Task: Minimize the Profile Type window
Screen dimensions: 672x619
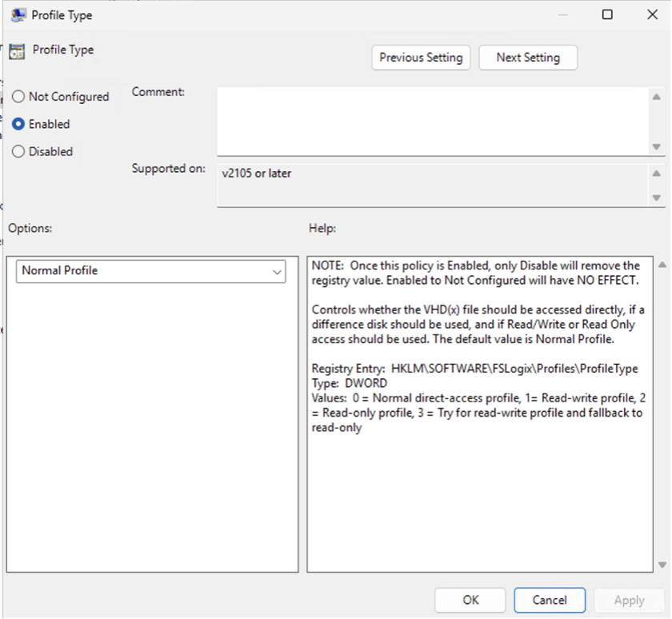Action: (563, 14)
